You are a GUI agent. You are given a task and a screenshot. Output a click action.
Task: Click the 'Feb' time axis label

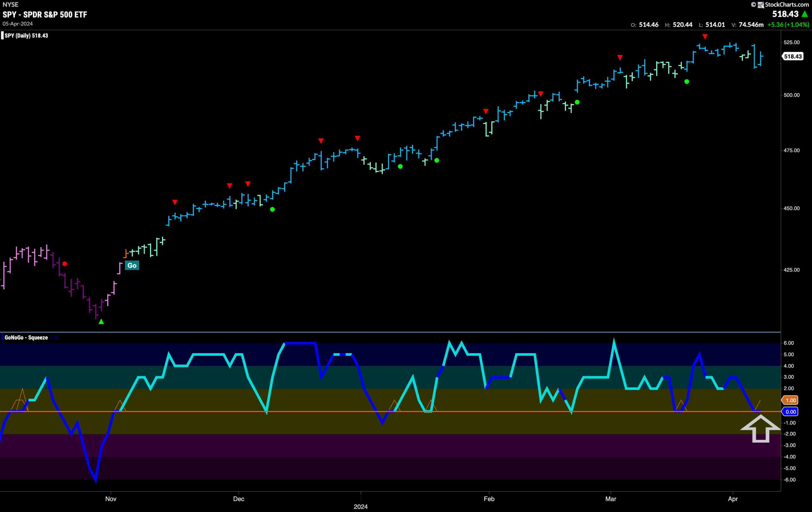489,499
